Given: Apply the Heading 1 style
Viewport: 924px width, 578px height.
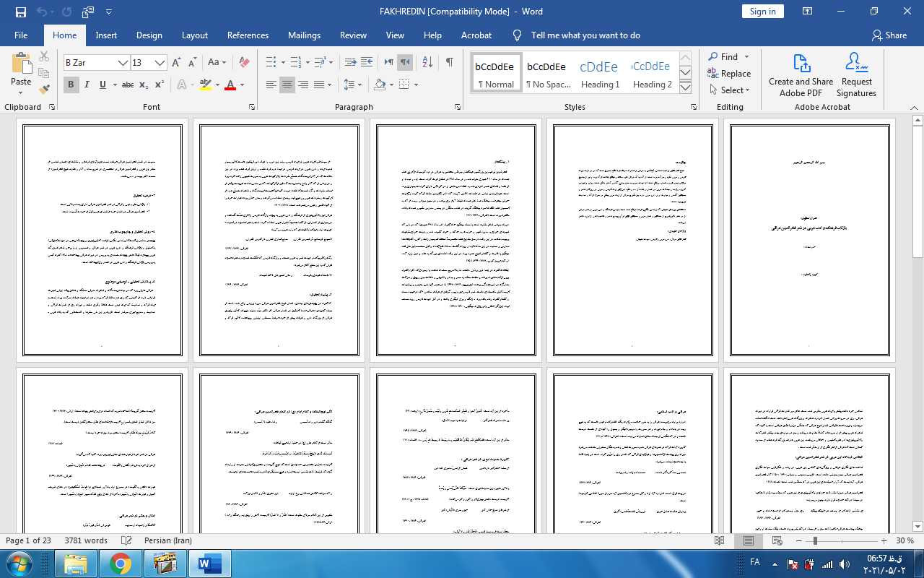Looking at the screenshot, I should pyautogui.click(x=600, y=73).
